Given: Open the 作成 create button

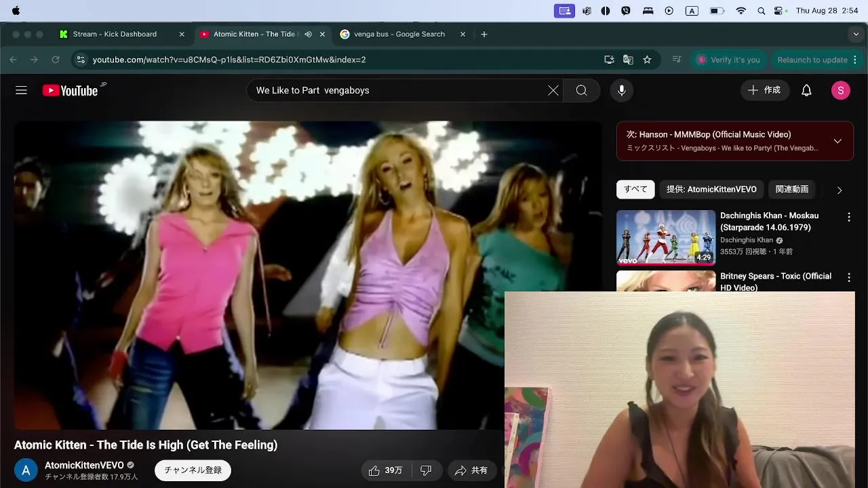Looking at the screenshot, I should (765, 90).
